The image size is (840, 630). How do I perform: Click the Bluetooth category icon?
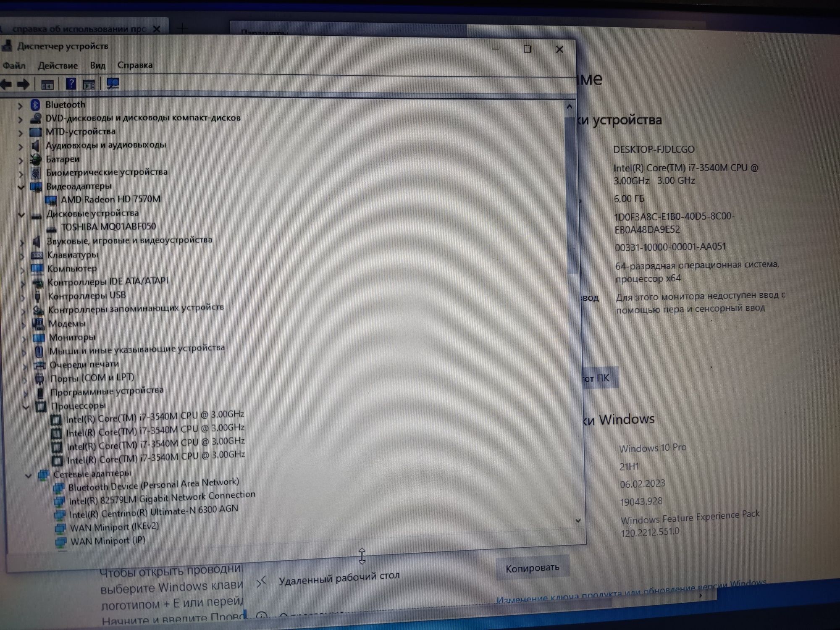click(x=35, y=105)
